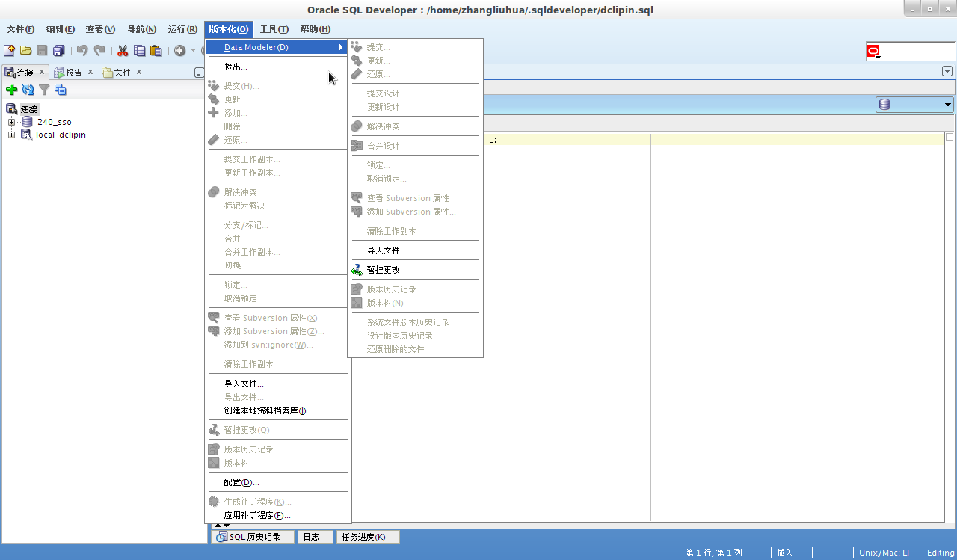The image size is (957, 560).
Task: Click the Paste clipboard icon
Action: click(156, 51)
